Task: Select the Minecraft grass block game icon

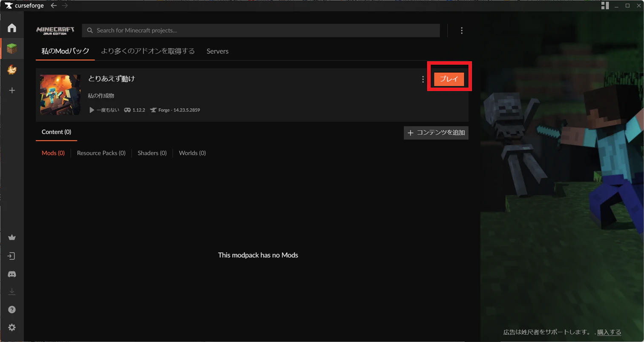Action: 12,48
